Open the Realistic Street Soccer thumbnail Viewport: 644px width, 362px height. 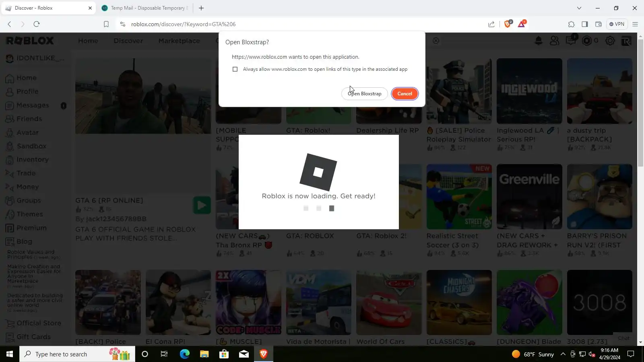click(x=459, y=197)
